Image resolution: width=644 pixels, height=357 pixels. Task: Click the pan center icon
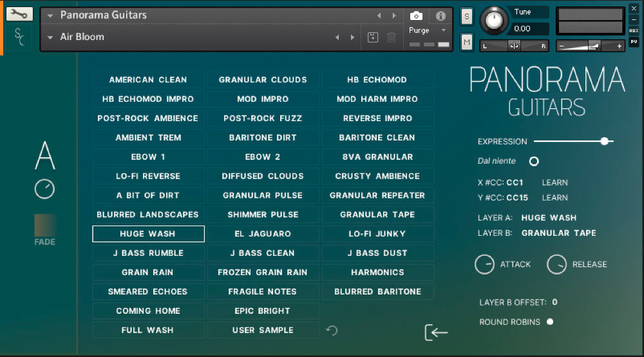pyautogui.click(x=514, y=46)
